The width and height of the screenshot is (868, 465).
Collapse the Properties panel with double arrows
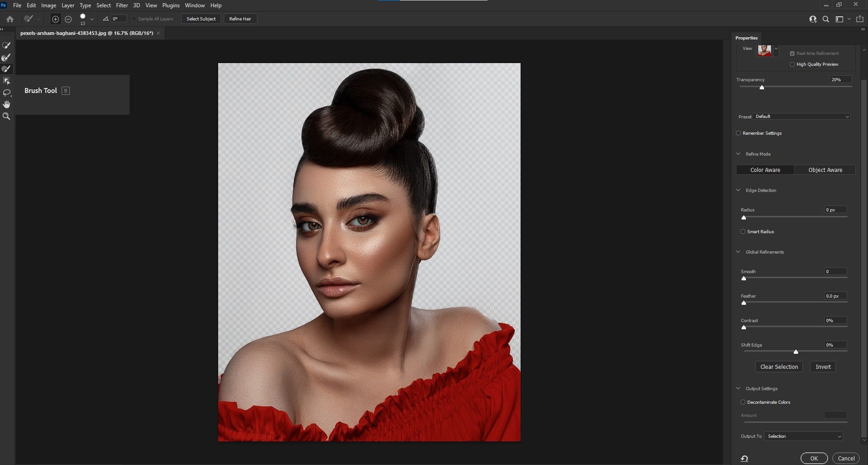(x=863, y=29)
